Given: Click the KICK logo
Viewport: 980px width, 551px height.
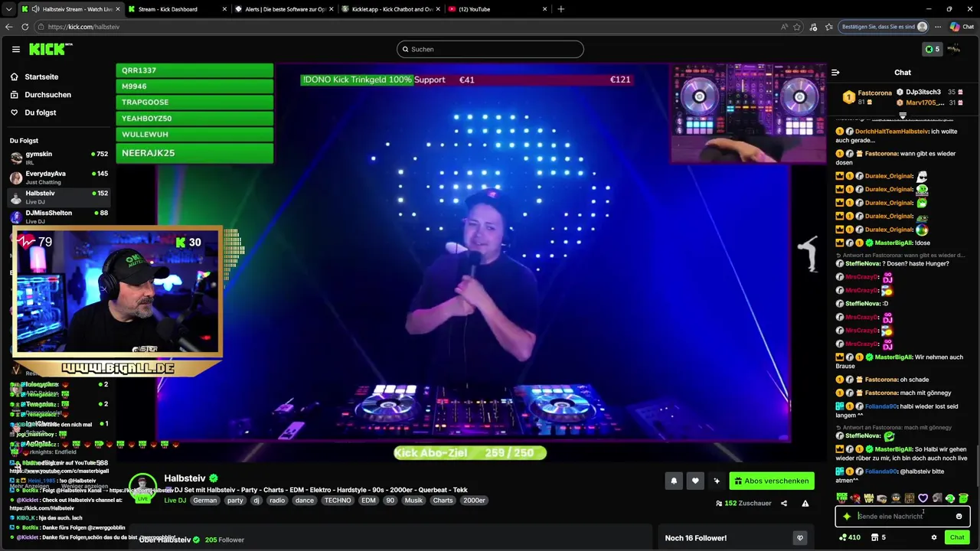Looking at the screenshot, I should pyautogui.click(x=50, y=49).
